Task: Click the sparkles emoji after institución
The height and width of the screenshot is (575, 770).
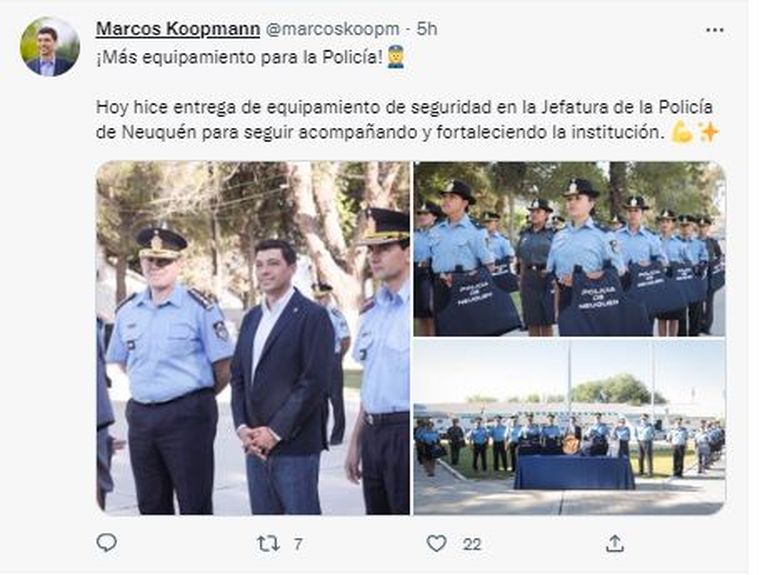Action: pyautogui.click(x=709, y=133)
